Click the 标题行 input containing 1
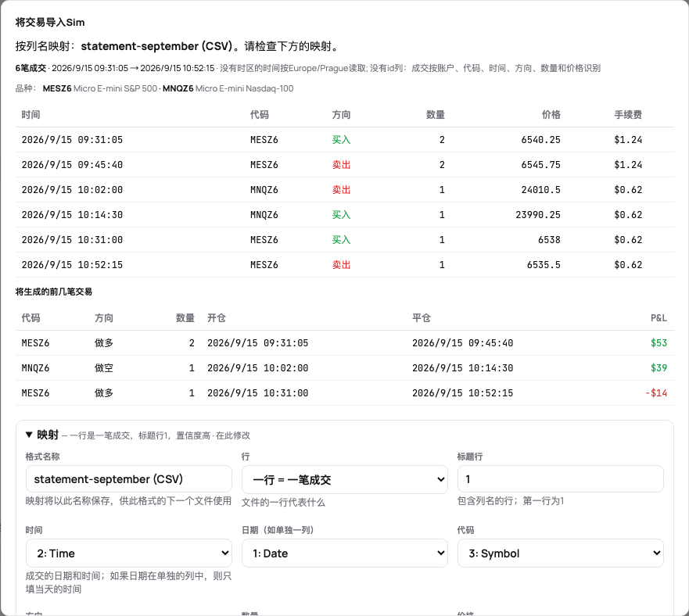 tap(560, 479)
